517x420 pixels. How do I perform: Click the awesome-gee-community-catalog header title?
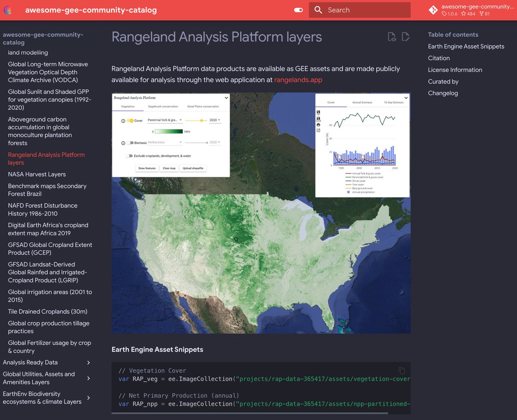[91, 10]
